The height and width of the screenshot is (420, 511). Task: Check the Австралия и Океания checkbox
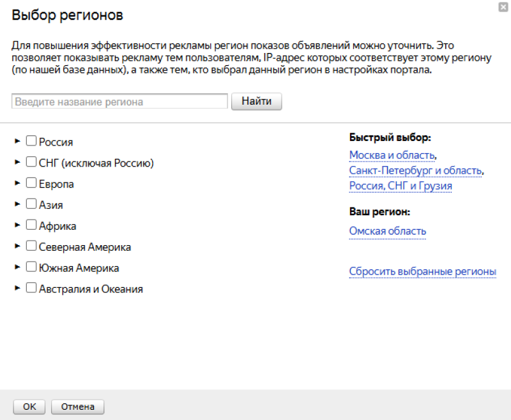click(x=31, y=289)
